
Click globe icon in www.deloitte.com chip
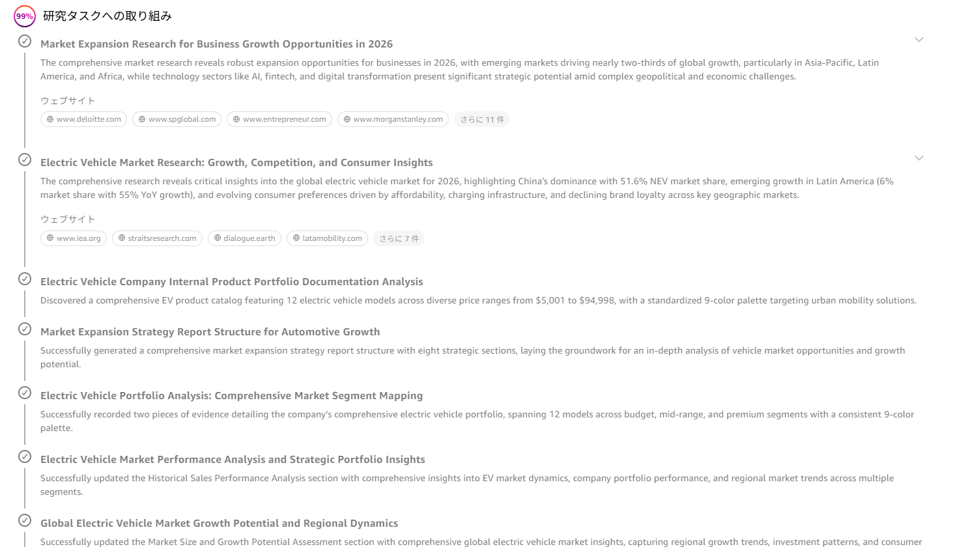pyautogui.click(x=50, y=120)
